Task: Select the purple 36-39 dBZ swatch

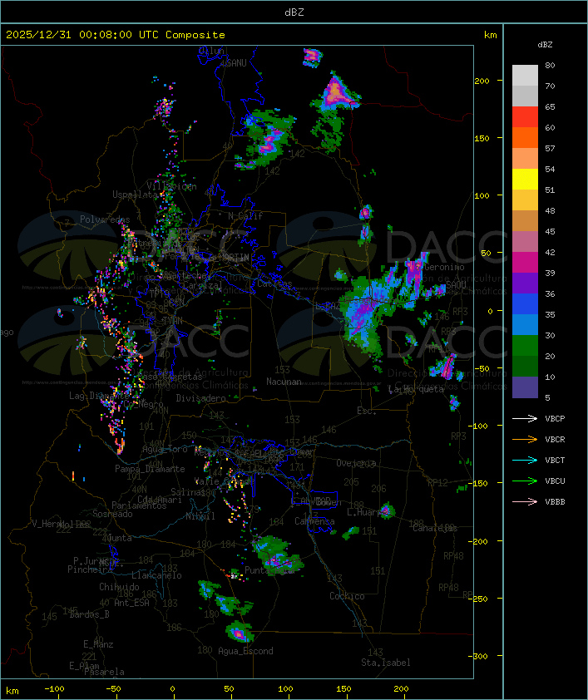Action: coord(525,283)
